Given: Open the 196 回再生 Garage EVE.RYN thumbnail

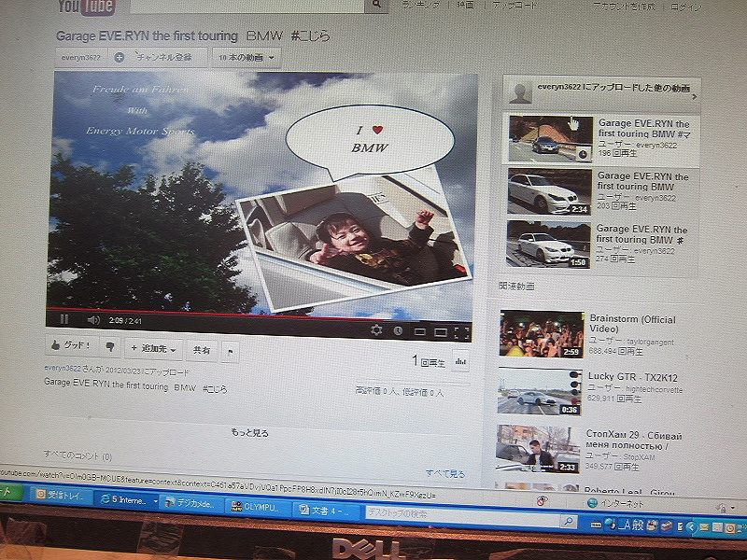Looking at the screenshot, I should point(551,138).
